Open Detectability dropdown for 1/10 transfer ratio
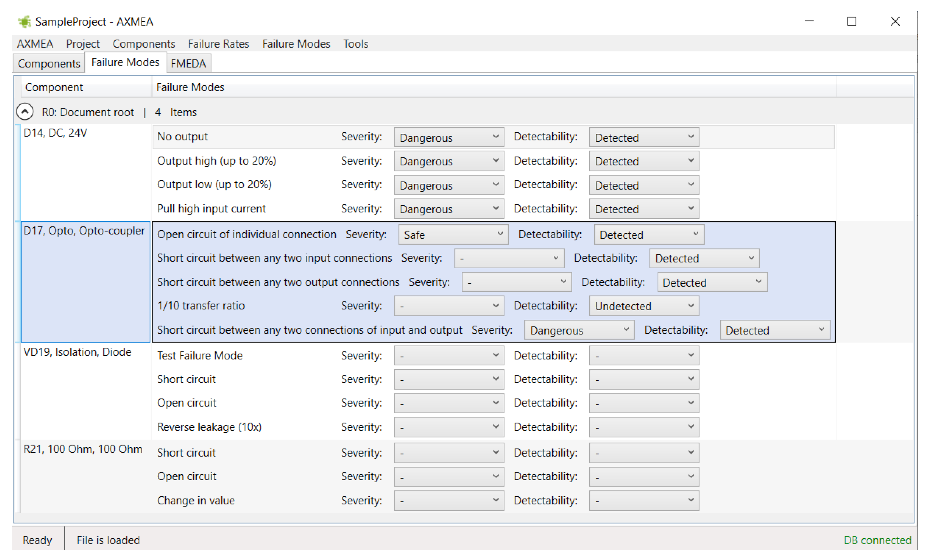This screenshot has height=560, width=928. [644, 306]
